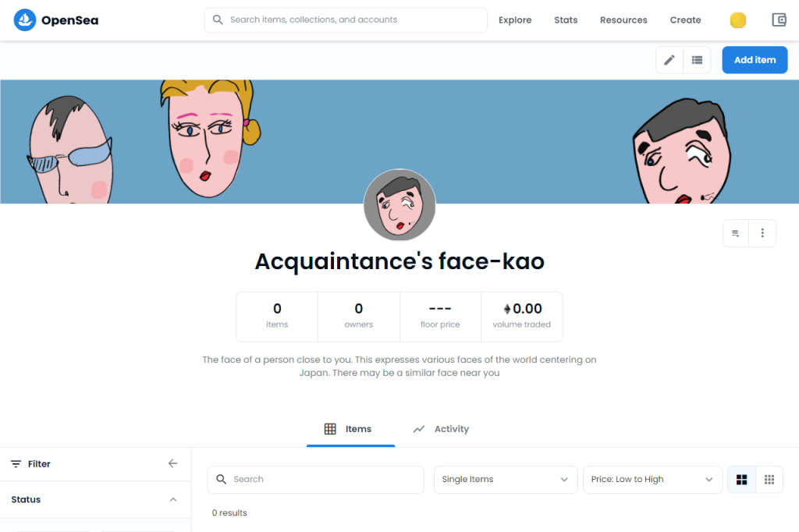Focus the top search items, collections, accounts field
This screenshot has height=532, width=799.
(346, 20)
